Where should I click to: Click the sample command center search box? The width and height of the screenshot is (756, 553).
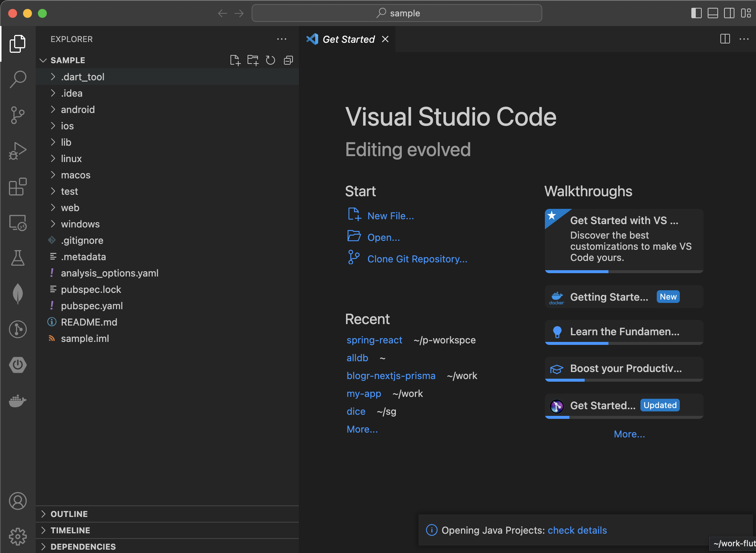coord(397,13)
